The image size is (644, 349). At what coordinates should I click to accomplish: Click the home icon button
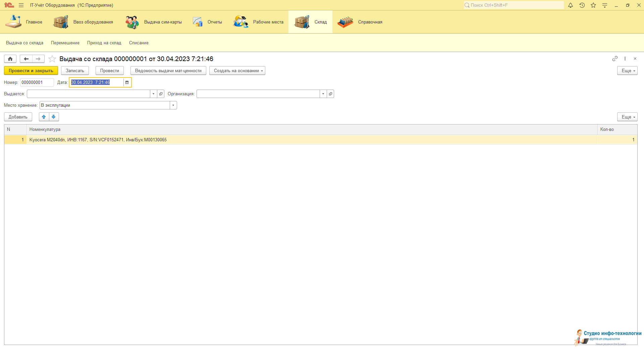[10, 59]
